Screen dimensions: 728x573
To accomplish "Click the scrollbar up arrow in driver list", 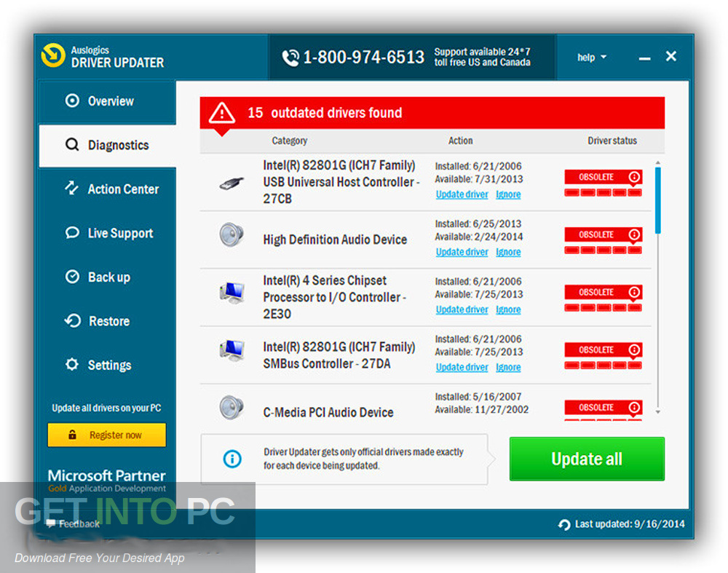I will tap(658, 163).
